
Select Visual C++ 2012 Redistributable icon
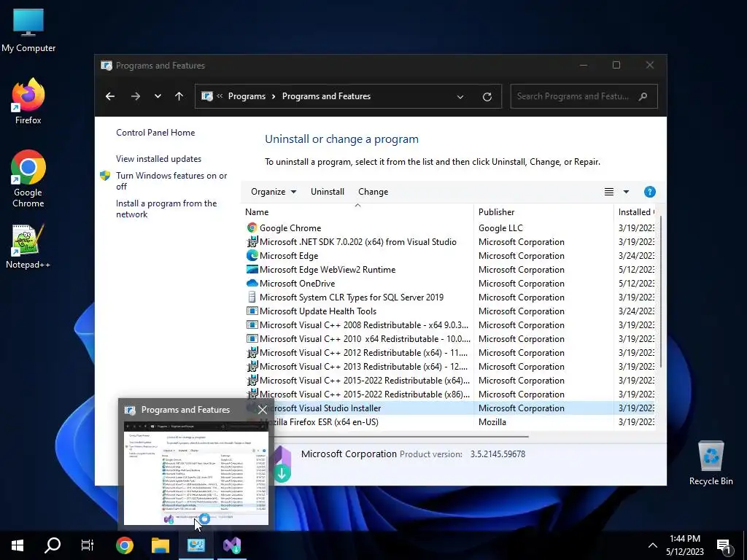(x=252, y=352)
